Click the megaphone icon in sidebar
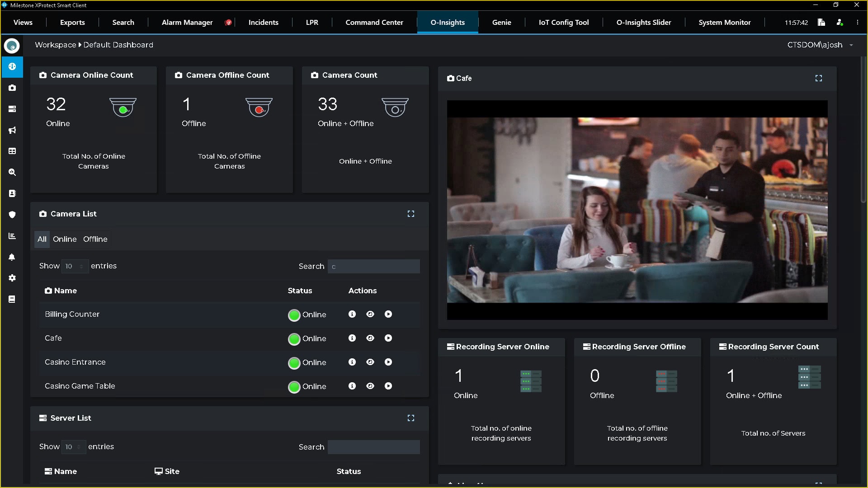Viewport: 868px width, 488px height. [12, 130]
